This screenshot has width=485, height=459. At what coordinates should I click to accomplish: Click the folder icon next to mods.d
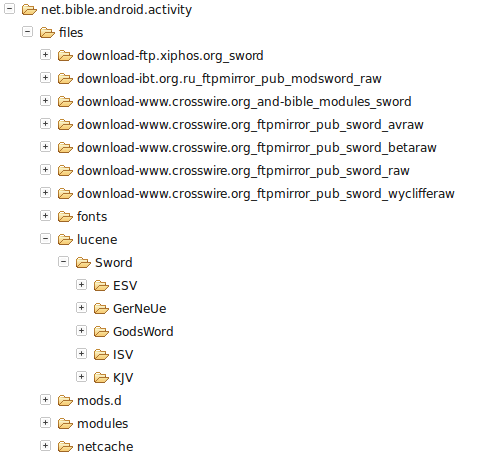click(65, 401)
